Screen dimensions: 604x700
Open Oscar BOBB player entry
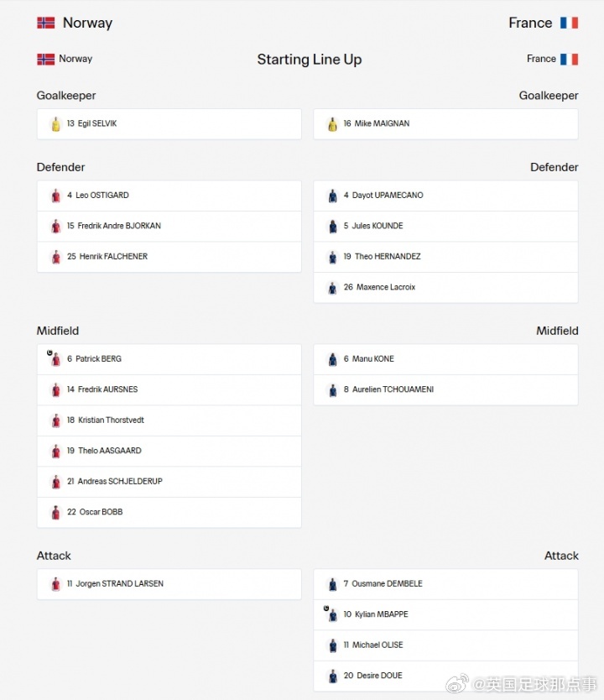click(x=169, y=513)
